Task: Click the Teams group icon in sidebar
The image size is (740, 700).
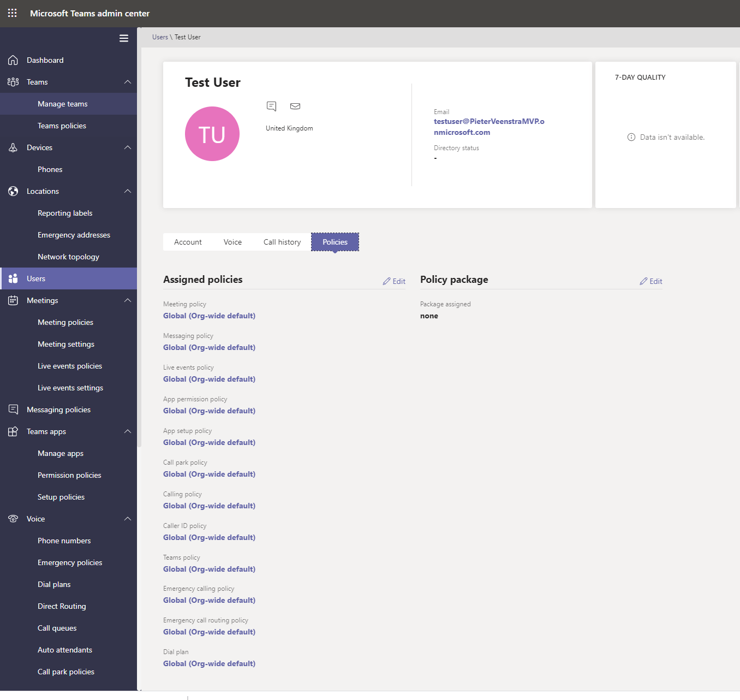Action: coord(13,82)
